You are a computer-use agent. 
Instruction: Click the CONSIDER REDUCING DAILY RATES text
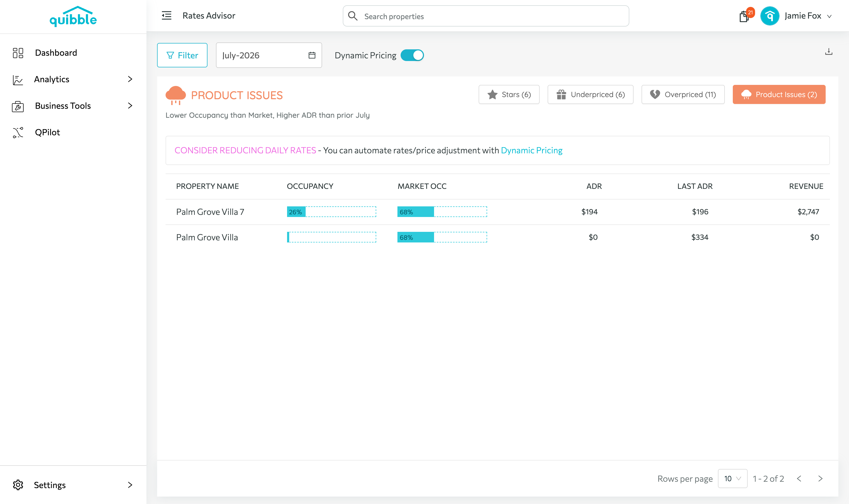click(245, 150)
